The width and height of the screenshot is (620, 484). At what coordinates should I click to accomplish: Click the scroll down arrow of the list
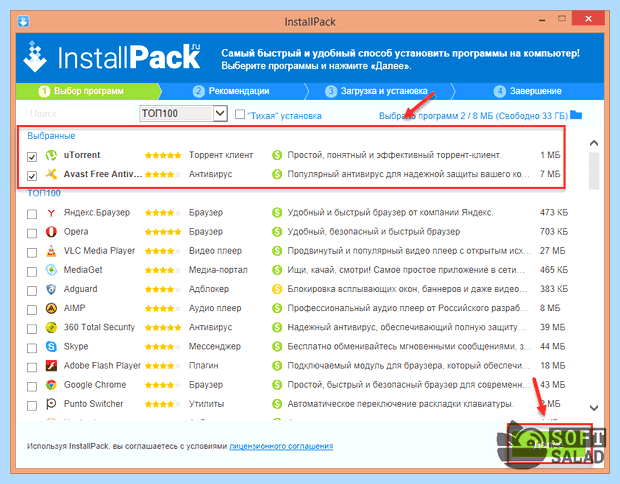594,408
